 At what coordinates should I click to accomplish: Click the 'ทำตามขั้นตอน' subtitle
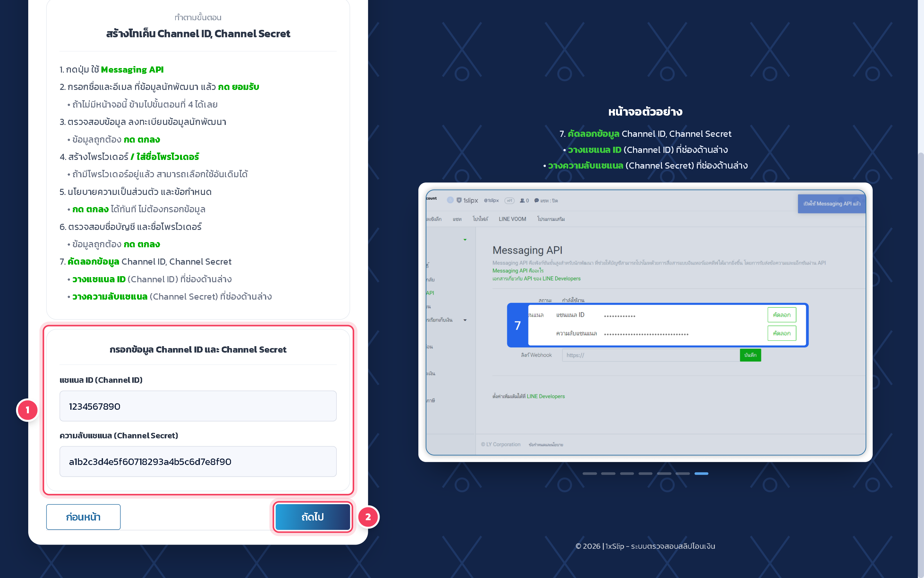198,18
